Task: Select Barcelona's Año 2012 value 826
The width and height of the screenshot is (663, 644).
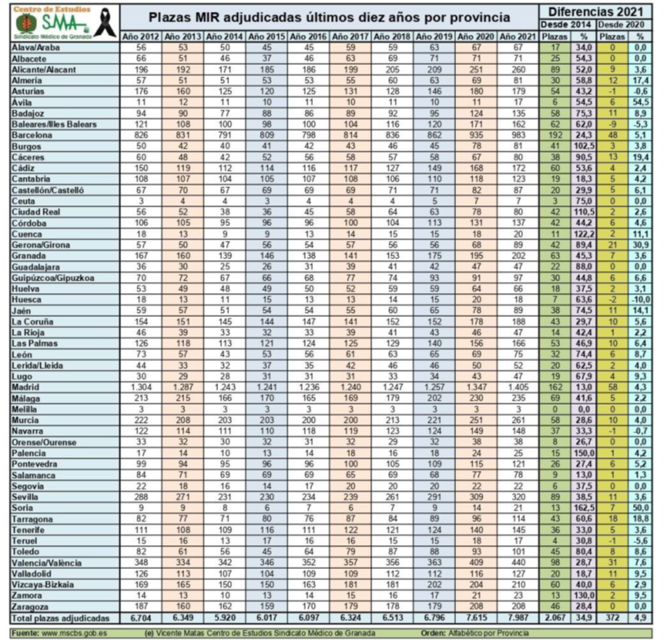Action: (141, 135)
